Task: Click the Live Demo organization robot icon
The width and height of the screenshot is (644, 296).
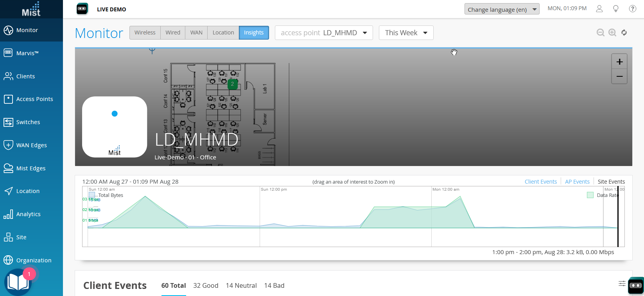Action: point(82,9)
